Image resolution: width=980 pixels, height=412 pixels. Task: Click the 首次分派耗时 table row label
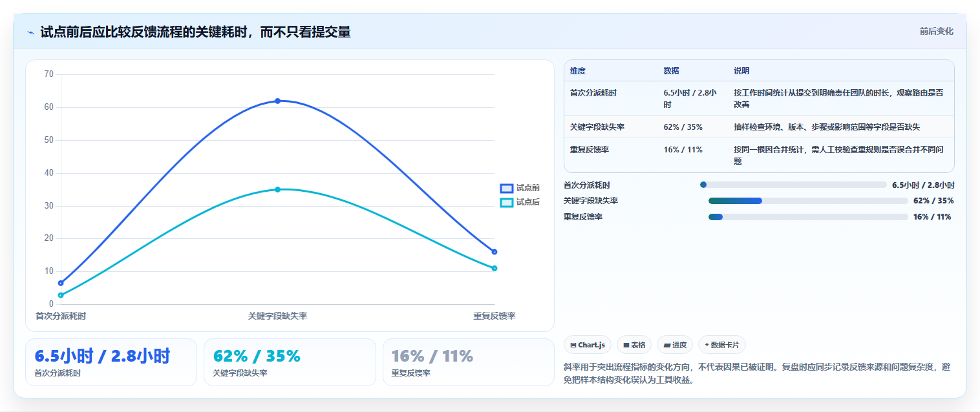coord(593,93)
